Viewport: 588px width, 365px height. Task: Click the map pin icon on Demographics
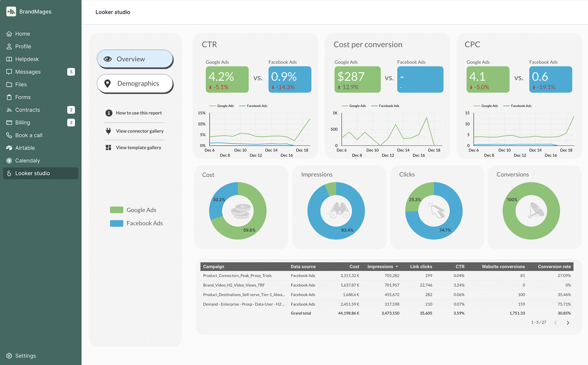point(107,83)
